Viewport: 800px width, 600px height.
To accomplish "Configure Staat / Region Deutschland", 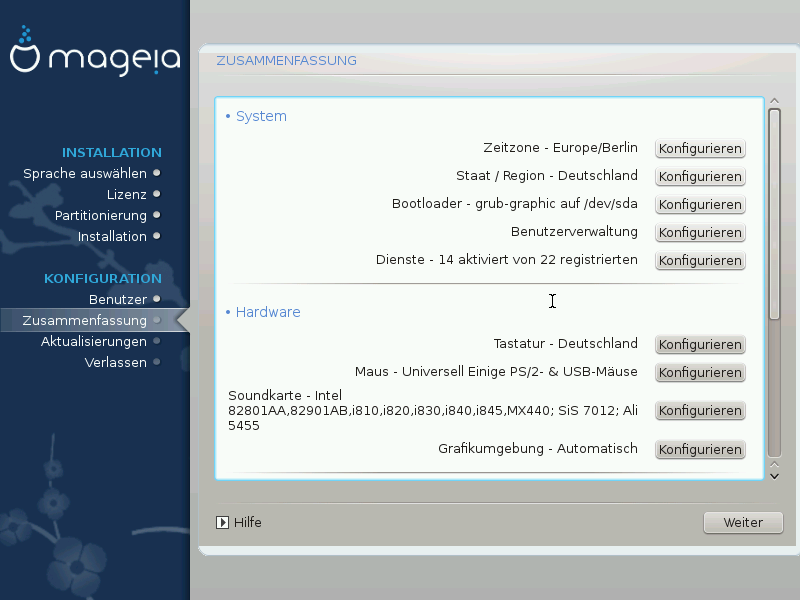I will pos(700,177).
